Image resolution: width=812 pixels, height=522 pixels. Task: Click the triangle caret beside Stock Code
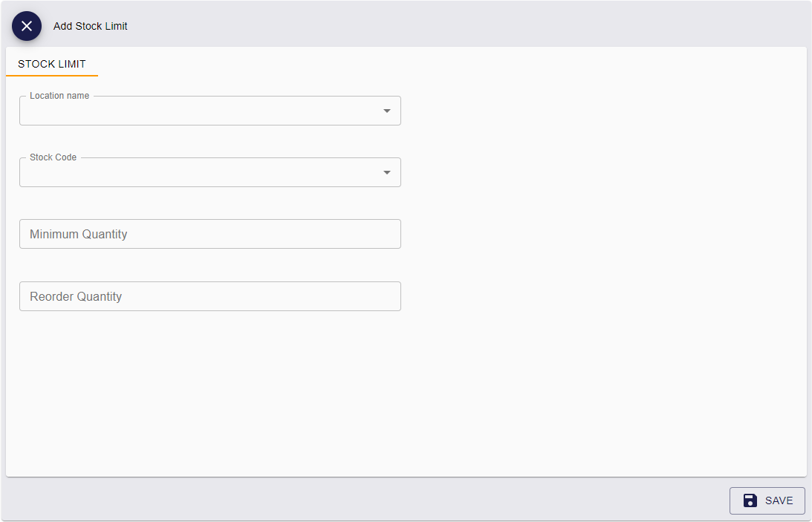(387, 172)
